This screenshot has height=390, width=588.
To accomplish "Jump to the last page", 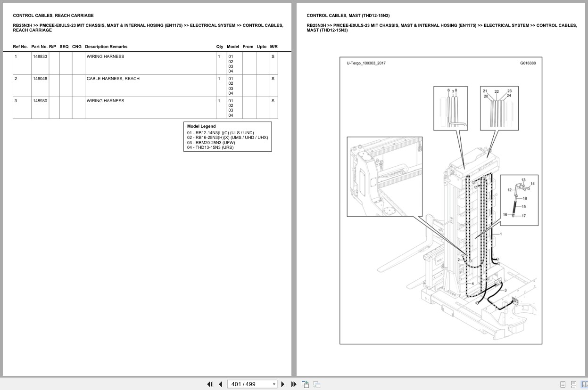I will [294, 384].
